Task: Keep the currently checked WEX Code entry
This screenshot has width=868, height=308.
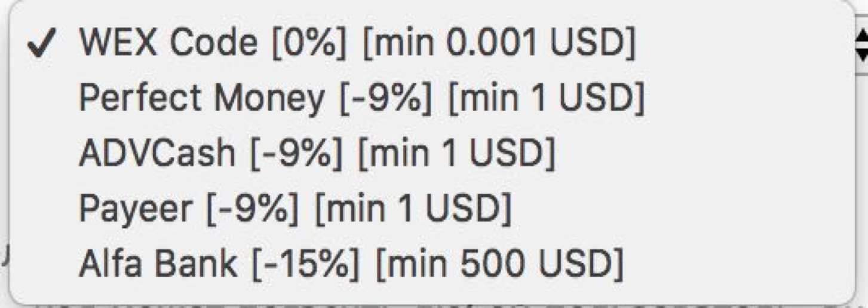Action: (357, 43)
